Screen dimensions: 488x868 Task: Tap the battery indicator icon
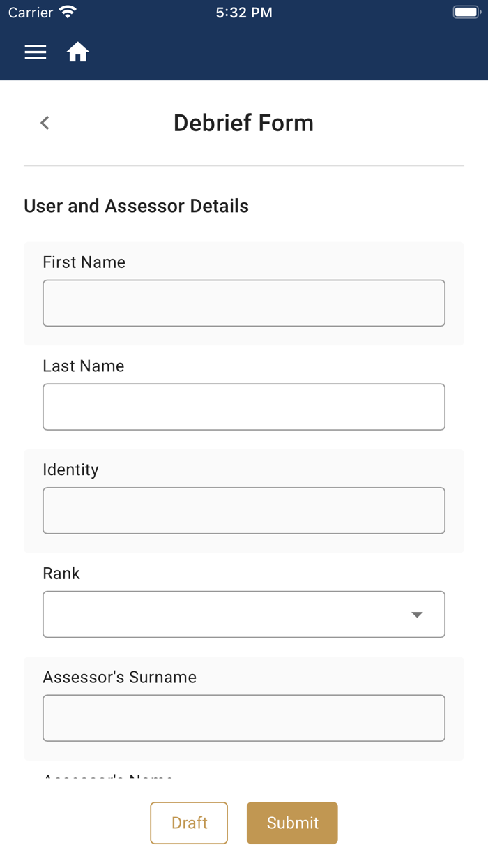tap(466, 13)
